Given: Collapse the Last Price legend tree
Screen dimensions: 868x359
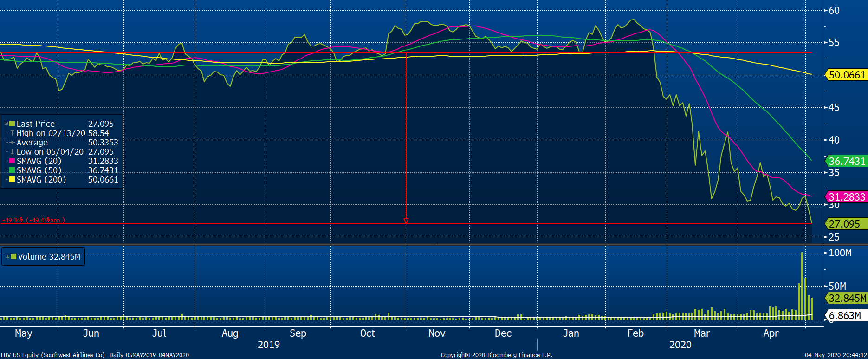Looking at the screenshot, I should click(x=6, y=124).
